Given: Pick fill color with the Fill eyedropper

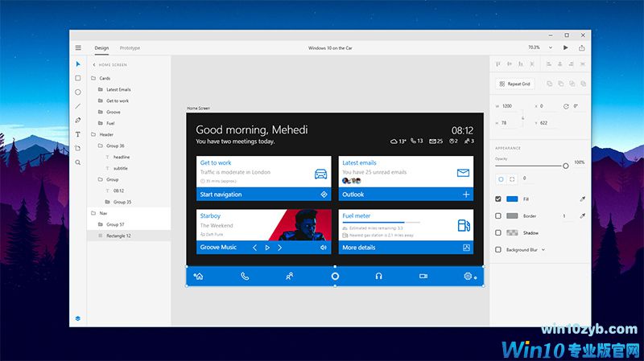Looking at the screenshot, I should (582, 199).
